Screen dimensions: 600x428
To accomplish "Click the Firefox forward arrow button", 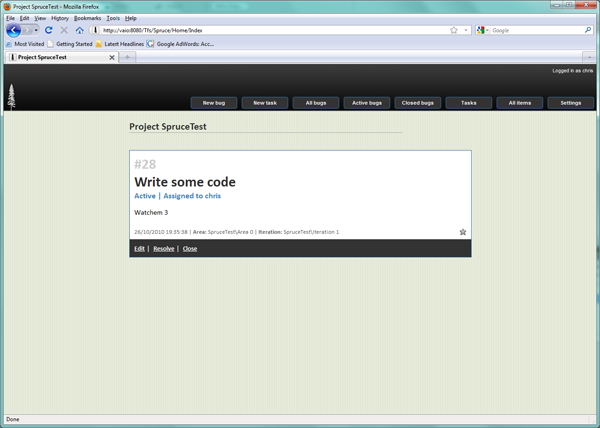I will coord(27,30).
